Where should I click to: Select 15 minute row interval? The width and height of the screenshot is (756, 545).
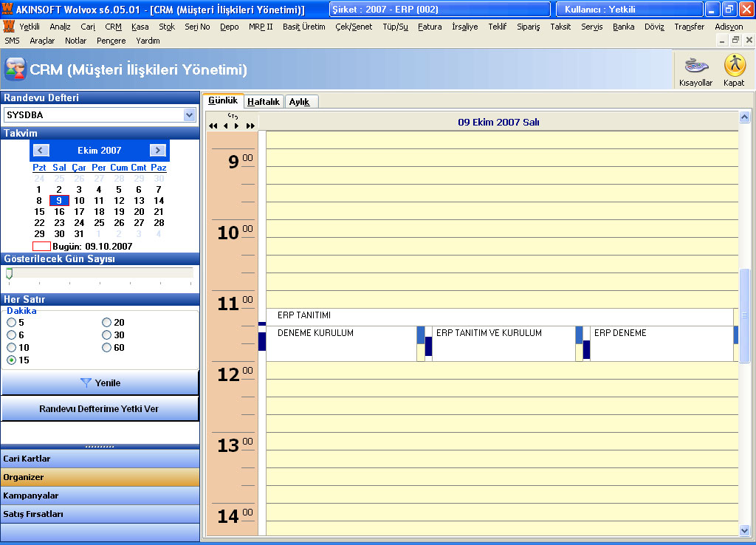click(12, 360)
